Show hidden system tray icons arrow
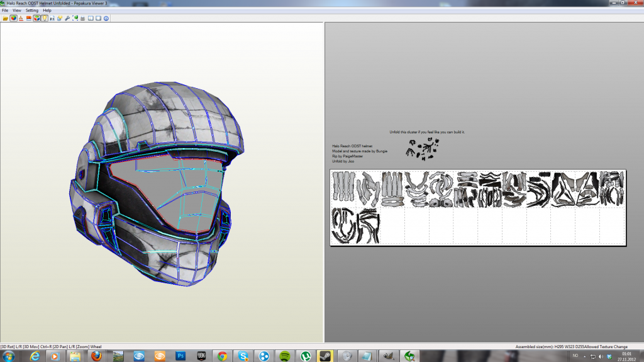644x362 pixels. [x=585, y=356]
